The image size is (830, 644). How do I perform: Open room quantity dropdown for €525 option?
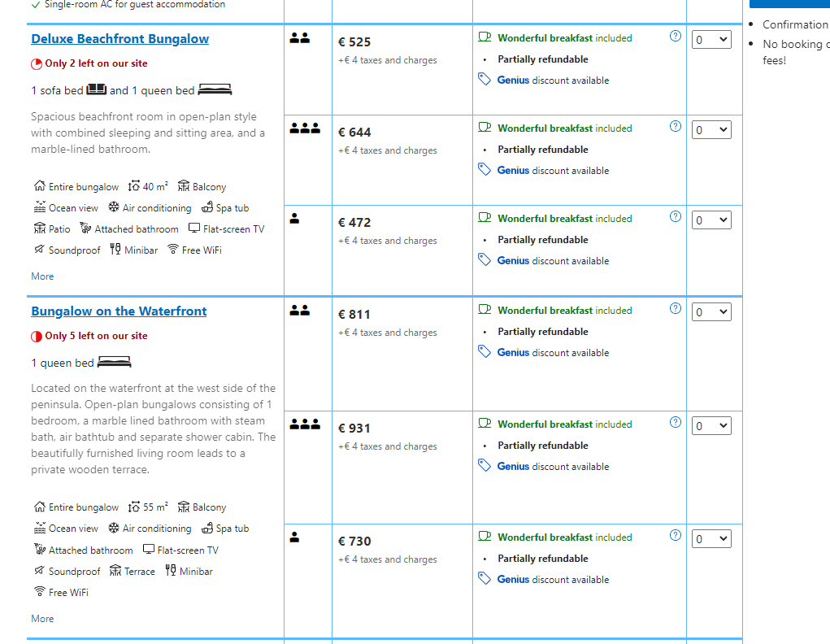710,40
